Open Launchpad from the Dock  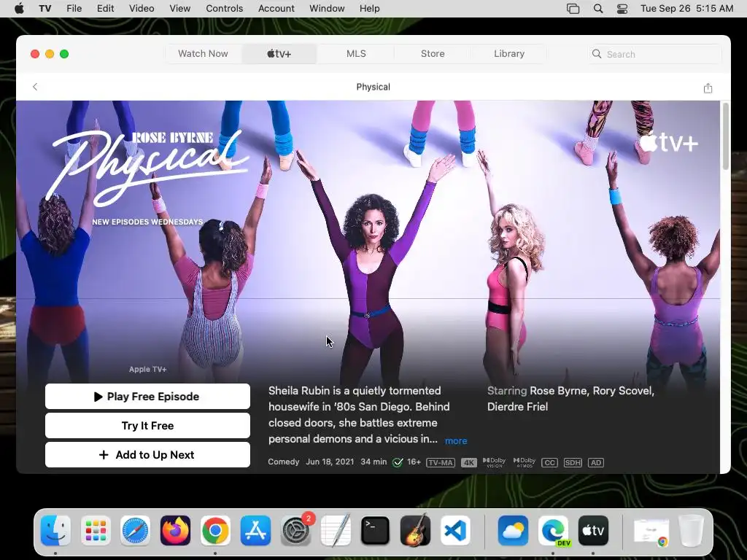tap(96, 530)
